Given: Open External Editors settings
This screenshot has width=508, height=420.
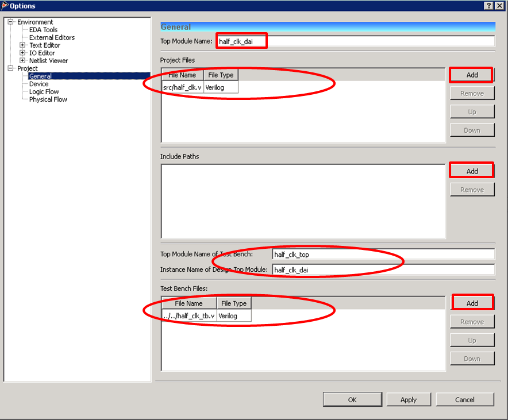Looking at the screenshot, I should [52, 37].
